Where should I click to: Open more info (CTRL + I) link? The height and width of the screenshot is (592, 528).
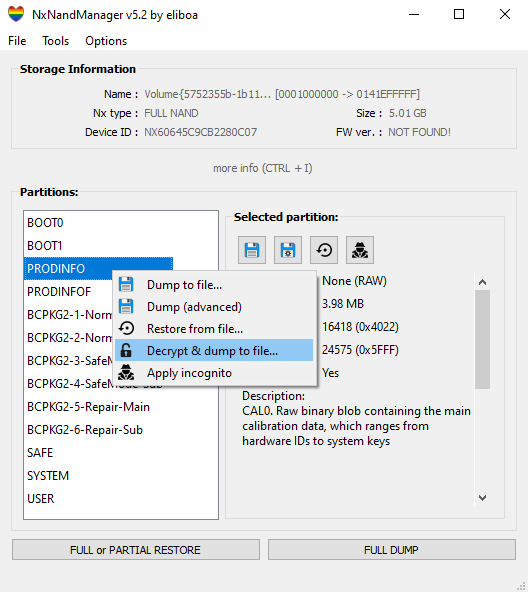tap(263, 168)
